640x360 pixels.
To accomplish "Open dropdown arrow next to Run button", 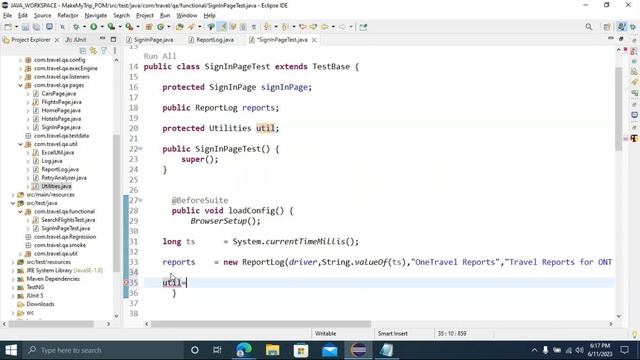I will coord(102,27).
